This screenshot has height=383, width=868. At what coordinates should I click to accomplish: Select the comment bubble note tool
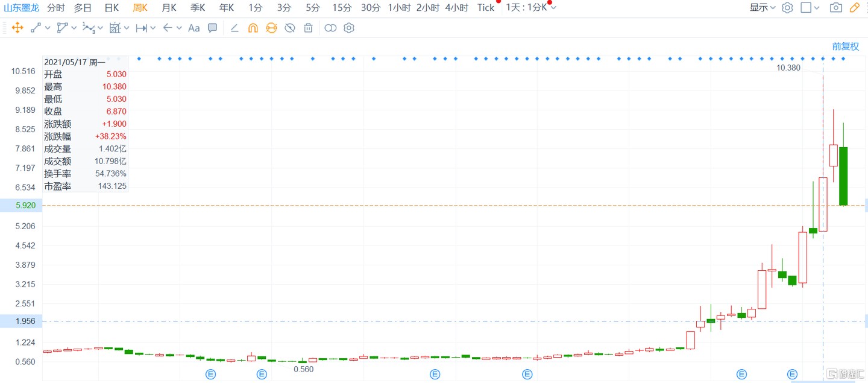(212, 28)
